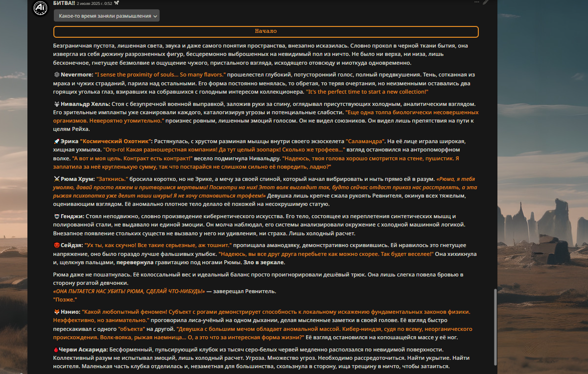Click the red devil emoji before 'Сейдзя'

(x=56, y=245)
